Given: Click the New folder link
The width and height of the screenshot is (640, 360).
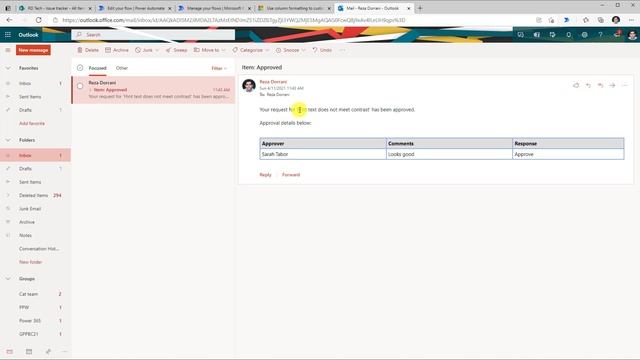Looking at the screenshot, I should [31, 262].
